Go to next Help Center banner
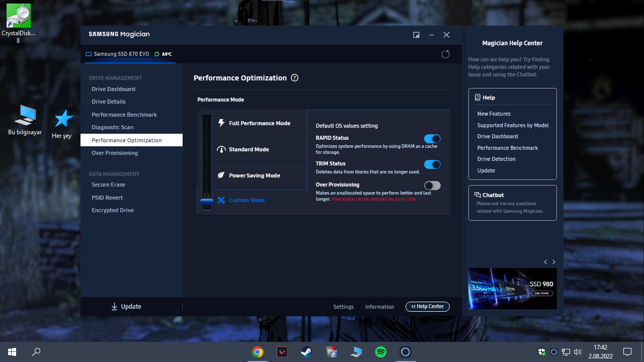The image size is (644, 362). [x=554, y=262]
